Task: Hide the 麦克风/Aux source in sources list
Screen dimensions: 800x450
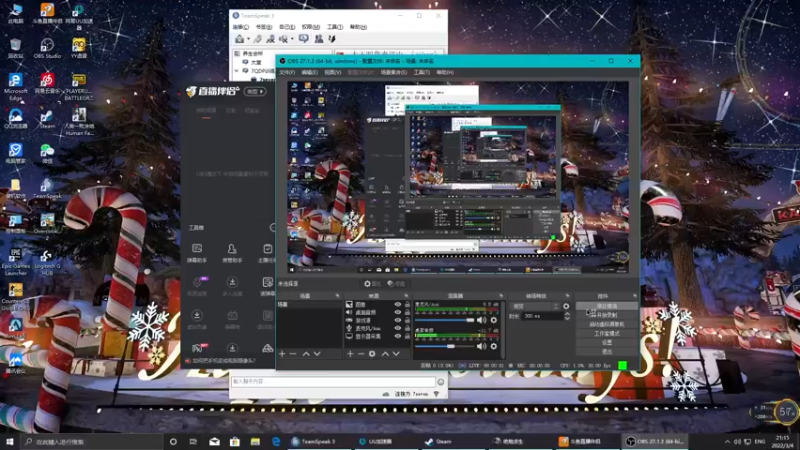Action: [x=397, y=328]
